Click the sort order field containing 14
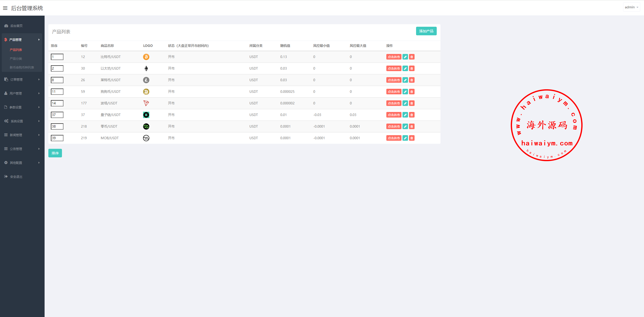Image resolution: width=644 pixels, height=317 pixels. coord(57,103)
